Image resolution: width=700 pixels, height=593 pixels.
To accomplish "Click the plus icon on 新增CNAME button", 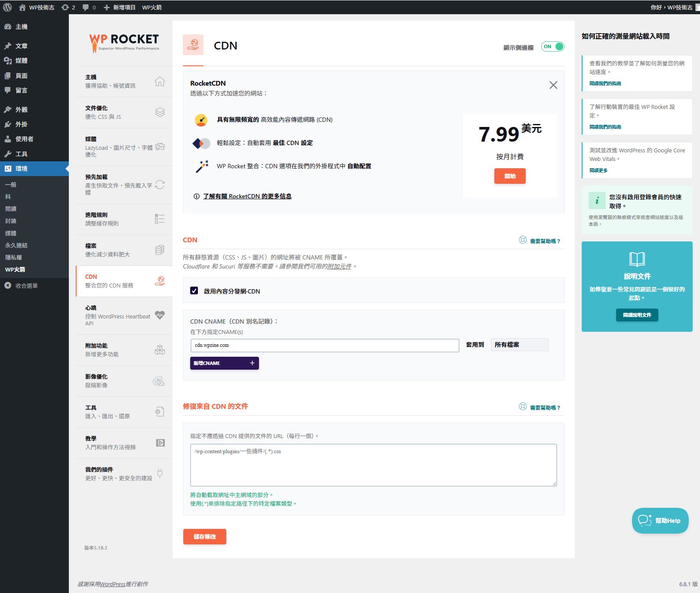I will point(252,363).
